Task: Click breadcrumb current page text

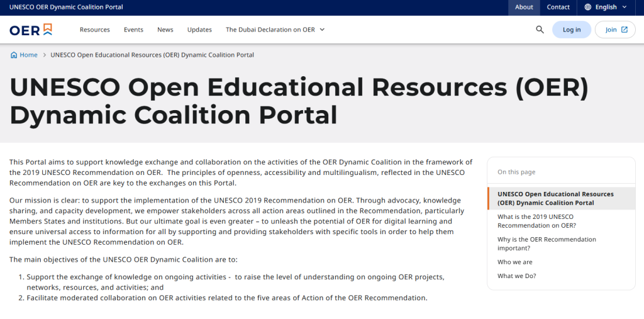Action: (x=152, y=55)
